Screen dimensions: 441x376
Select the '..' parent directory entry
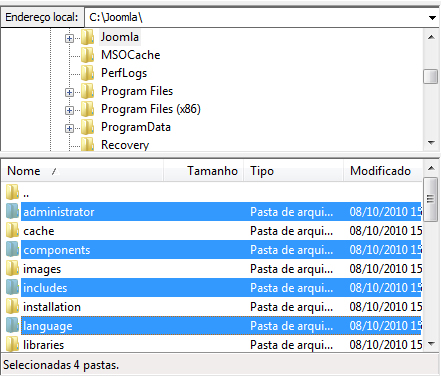click(26, 194)
